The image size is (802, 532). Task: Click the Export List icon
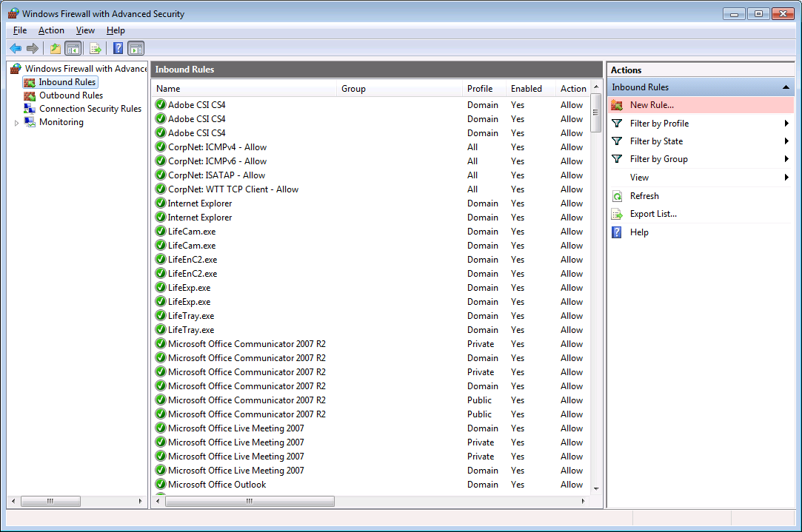coord(618,214)
